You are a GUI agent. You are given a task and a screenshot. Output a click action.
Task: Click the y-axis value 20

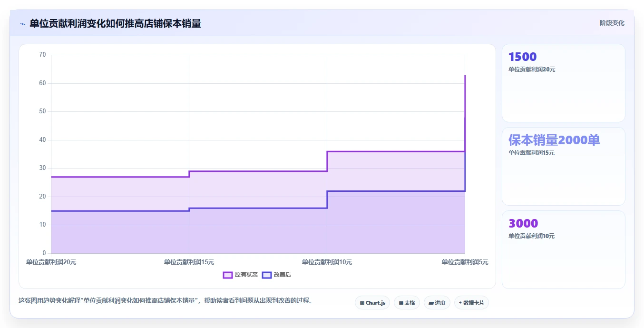point(42,197)
